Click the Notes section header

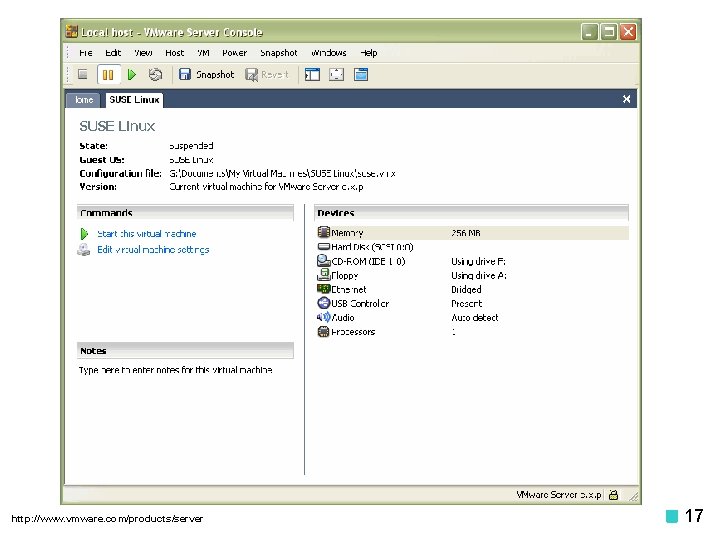tap(186, 350)
